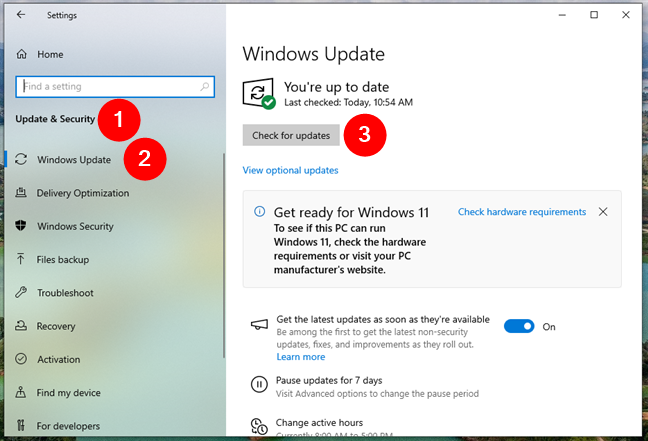Click the info icon in the Windows 11 banner

[260, 212]
